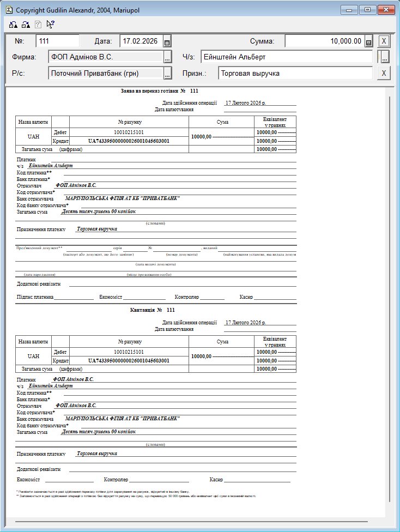
Task: Expand Р/с account chooser ellipsis button
Action: tap(167, 74)
